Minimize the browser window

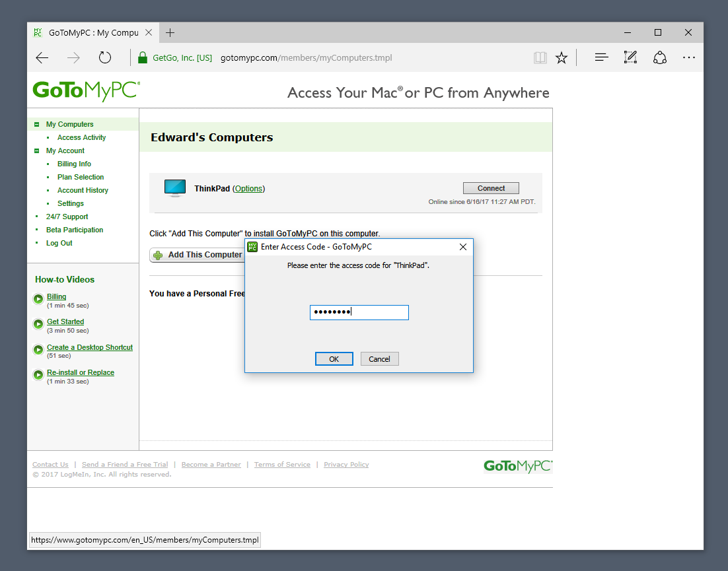(x=627, y=32)
